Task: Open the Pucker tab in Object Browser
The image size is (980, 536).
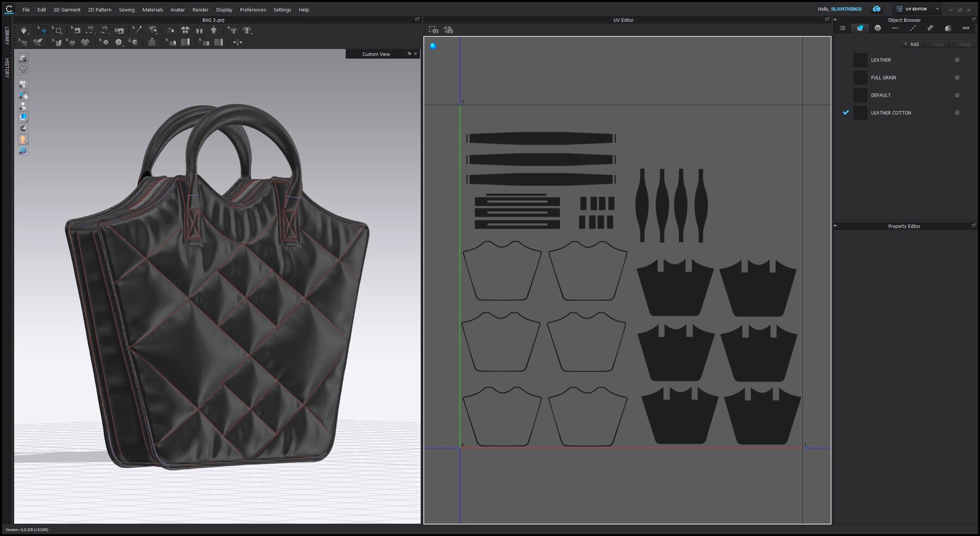Action: (930, 28)
